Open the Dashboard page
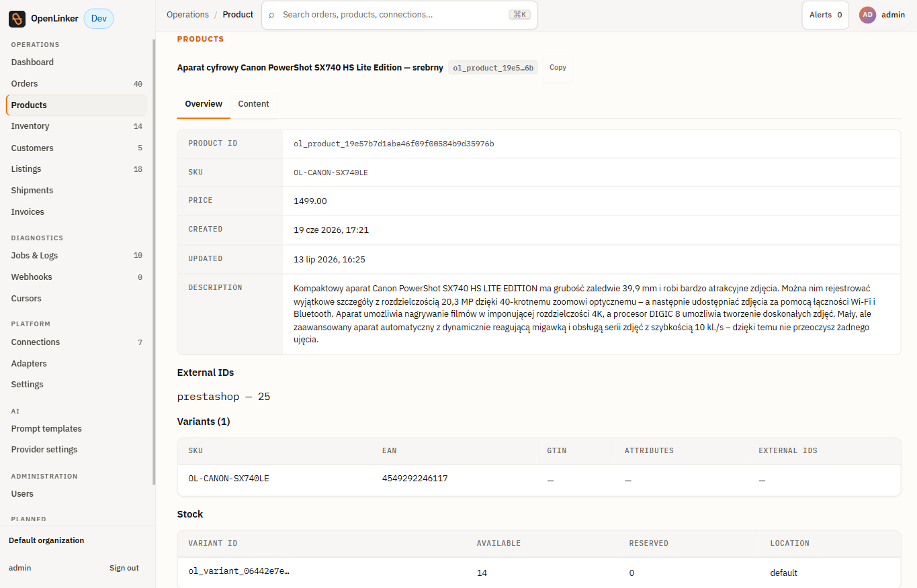 pyautogui.click(x=77, y=62)
